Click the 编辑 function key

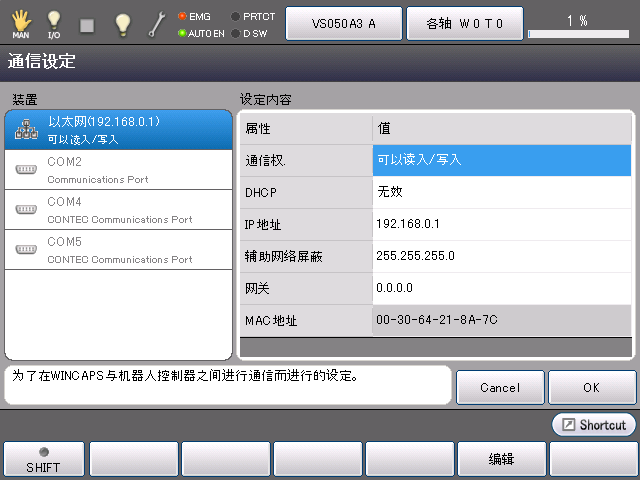click(502, 460)
